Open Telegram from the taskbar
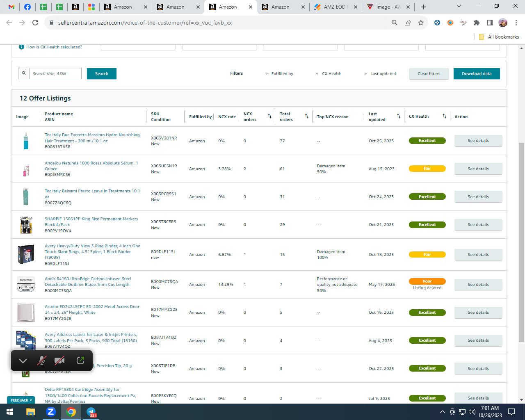Screen dimensions: 525x420 (91, 412)
